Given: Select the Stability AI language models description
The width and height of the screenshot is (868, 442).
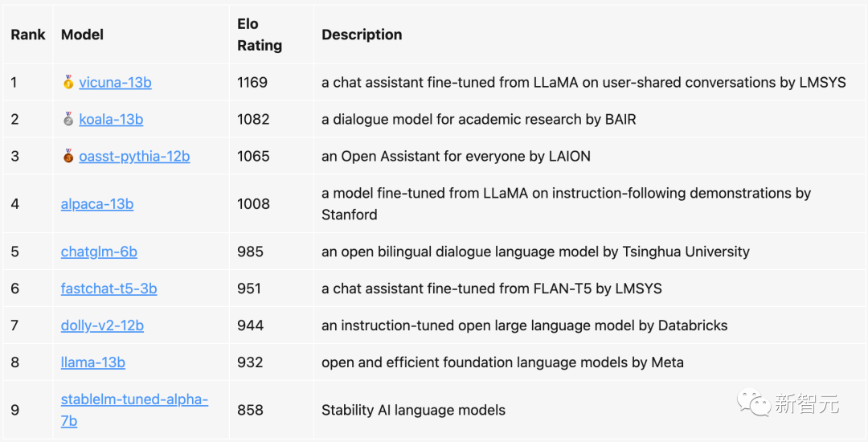Looking at the screenshot, I should point(414,411).
